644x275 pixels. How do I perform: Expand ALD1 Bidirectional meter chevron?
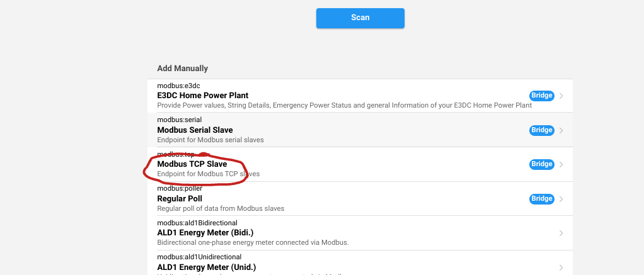coord(561,233)
